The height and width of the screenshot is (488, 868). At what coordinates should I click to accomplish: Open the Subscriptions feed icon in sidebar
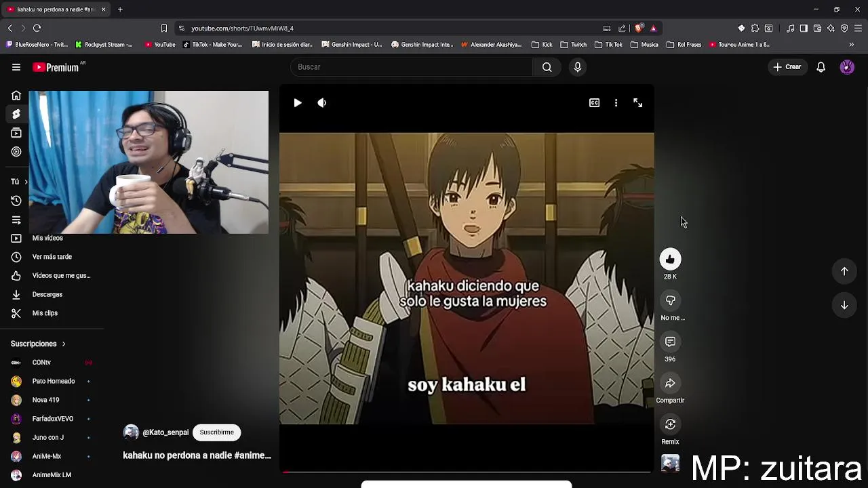(16, 133)
